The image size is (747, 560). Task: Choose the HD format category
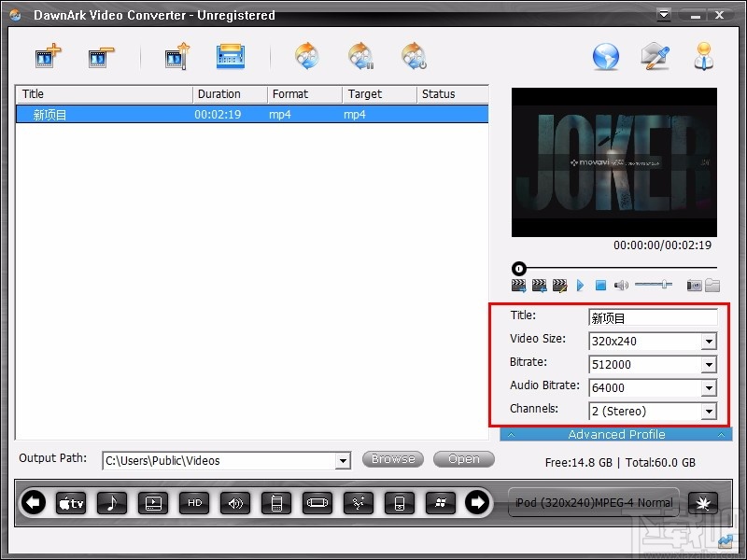[194, 503]
